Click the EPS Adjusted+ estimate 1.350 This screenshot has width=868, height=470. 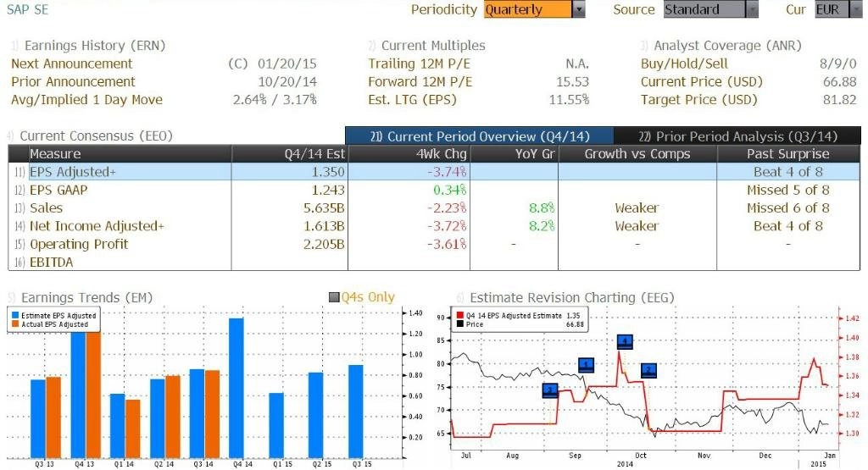(328, 172)
